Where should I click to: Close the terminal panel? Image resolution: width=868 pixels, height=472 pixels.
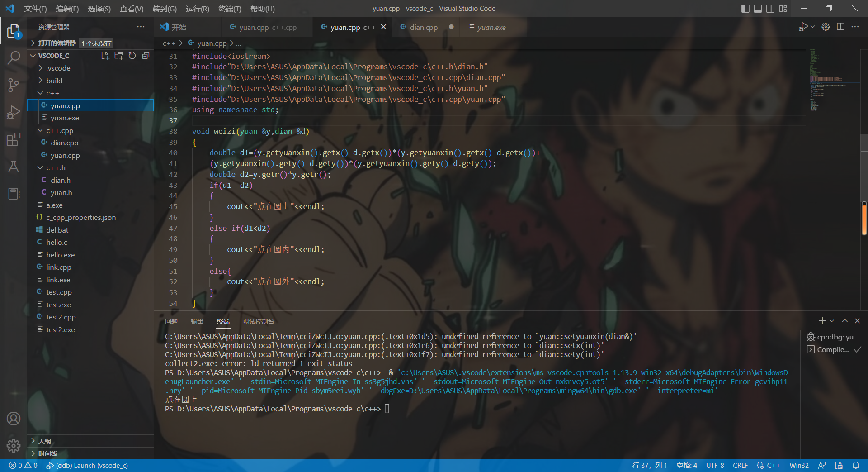[x=857, y=321]
